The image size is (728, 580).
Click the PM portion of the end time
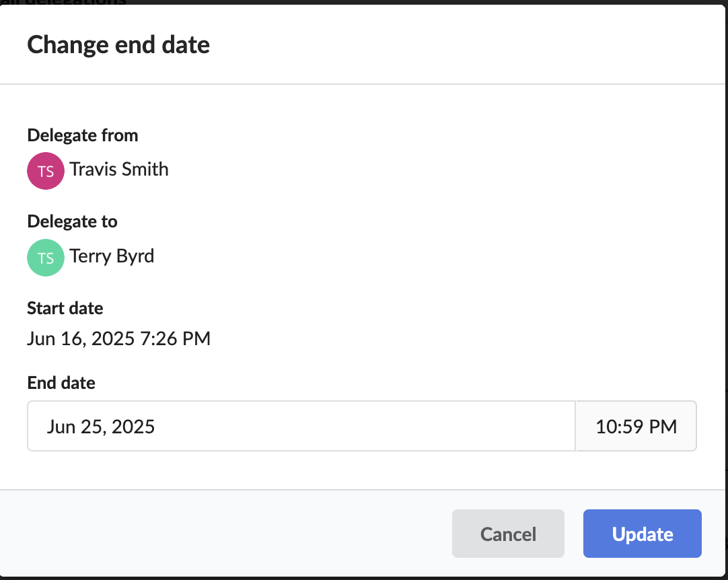(x=664, y=427)
